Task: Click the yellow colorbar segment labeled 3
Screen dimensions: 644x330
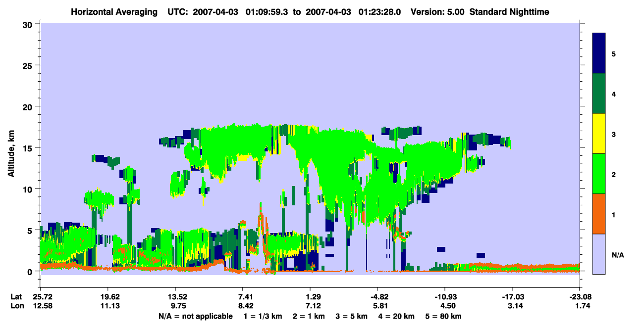Action: [599, 133]
